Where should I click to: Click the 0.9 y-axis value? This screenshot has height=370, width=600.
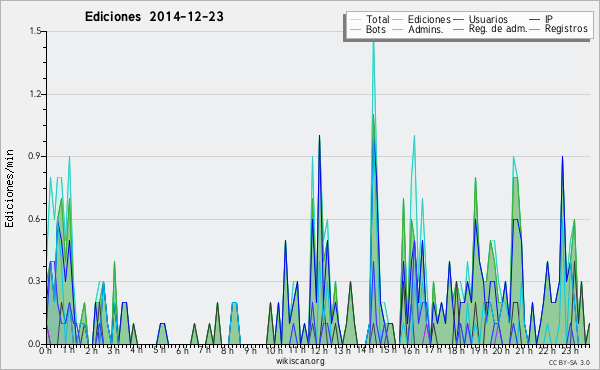pyautogui.click(x=35, y=156)
